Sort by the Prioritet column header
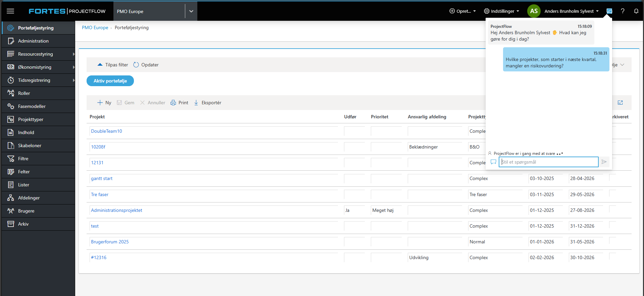The image size is (644, 296). (380, 117)
